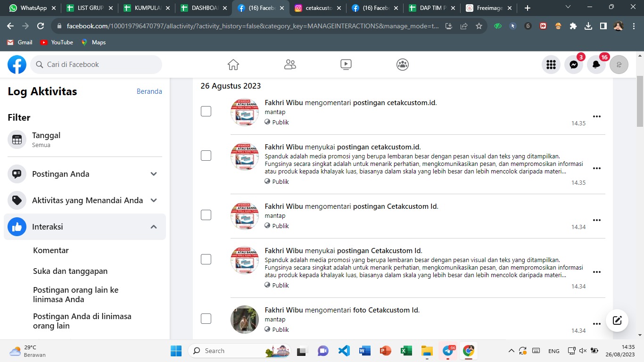This screenshot has height=362, width=644.
Task: Open the Watch video icon
Action: [x=346, y=65]
